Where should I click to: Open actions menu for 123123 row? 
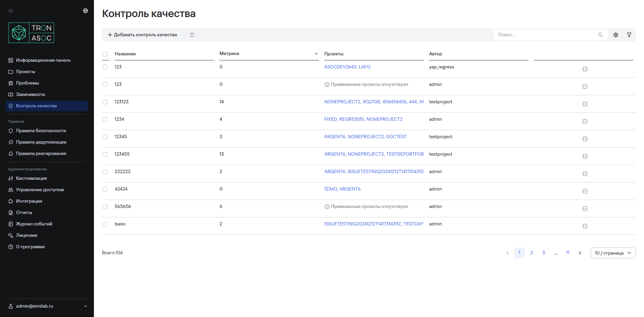tap(585, 104)
